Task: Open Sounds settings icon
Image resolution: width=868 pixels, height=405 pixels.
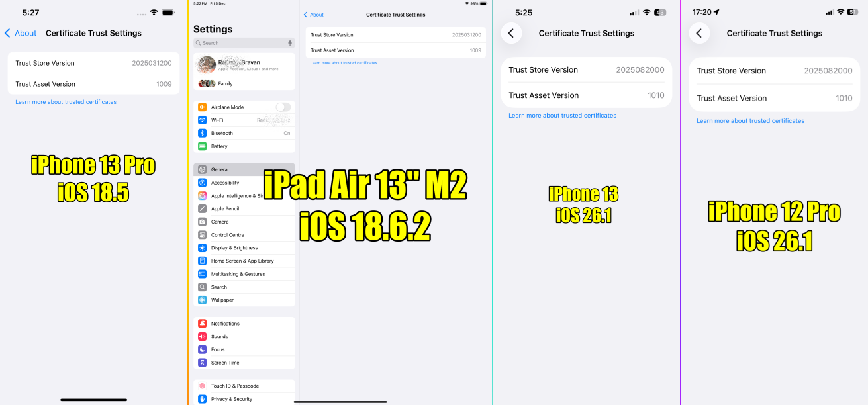Action: click(202, 337)
